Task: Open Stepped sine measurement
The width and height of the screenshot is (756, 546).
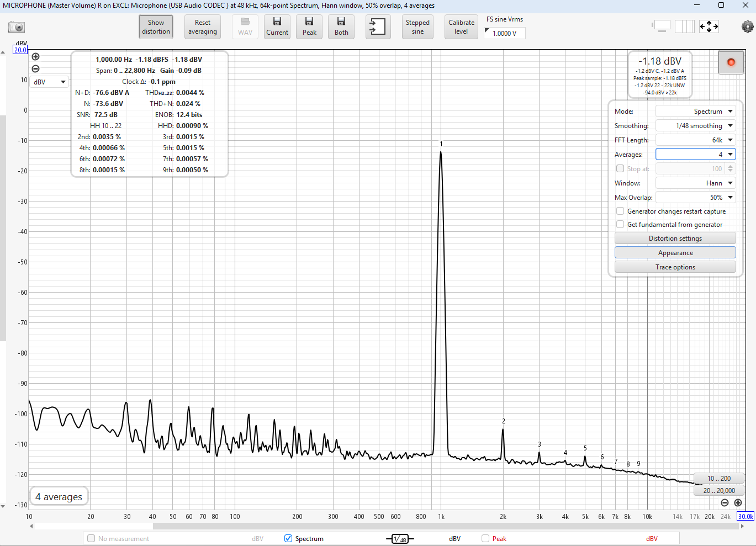Action: [x=417, y=26]
